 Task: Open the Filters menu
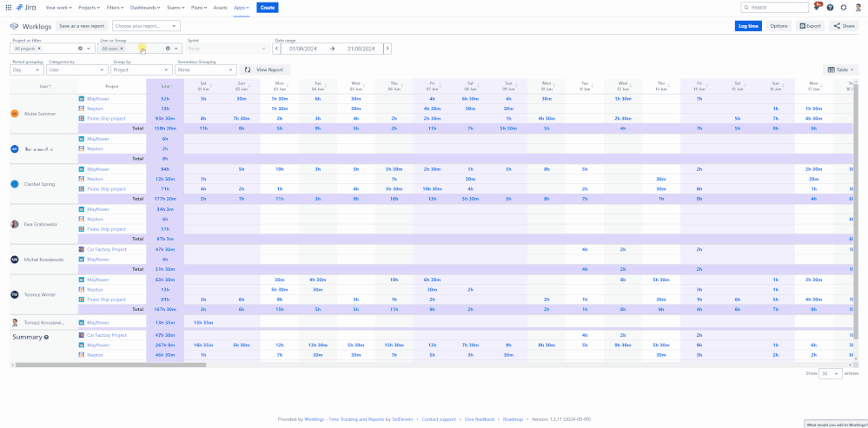tap(116, 8)
